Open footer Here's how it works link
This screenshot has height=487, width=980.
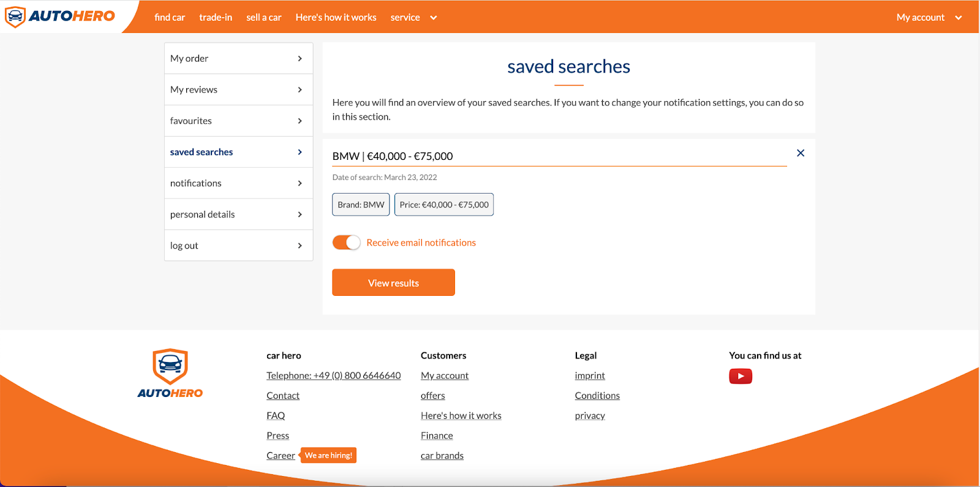(461, 415)
